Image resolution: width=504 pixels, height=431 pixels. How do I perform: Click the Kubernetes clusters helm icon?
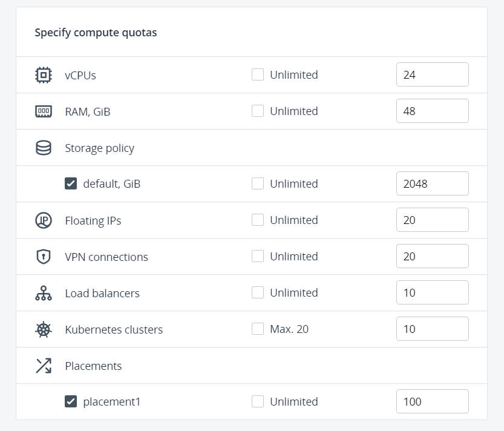coord(44,329)
